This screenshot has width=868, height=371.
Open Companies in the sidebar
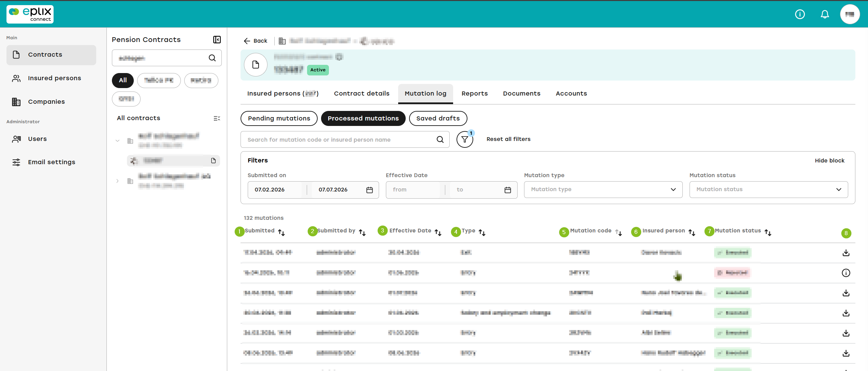pos(51,102)
